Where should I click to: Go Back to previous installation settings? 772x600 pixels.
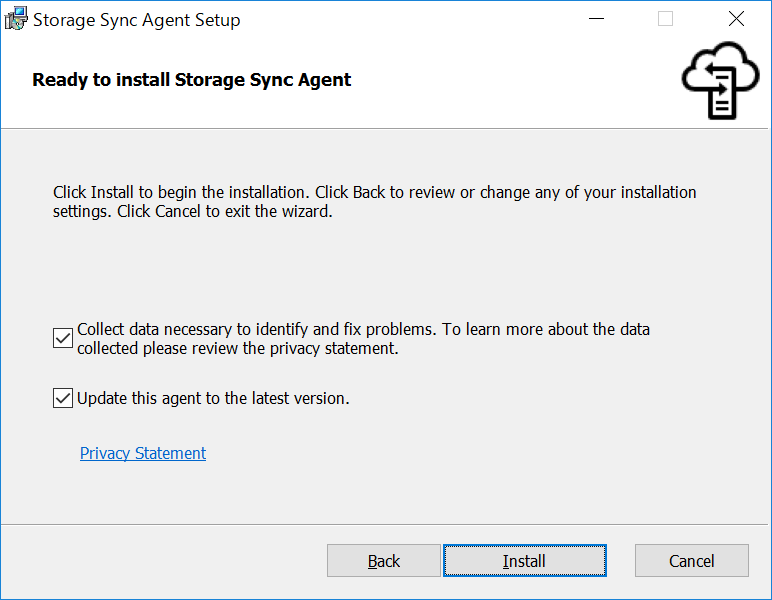[384, 561]
